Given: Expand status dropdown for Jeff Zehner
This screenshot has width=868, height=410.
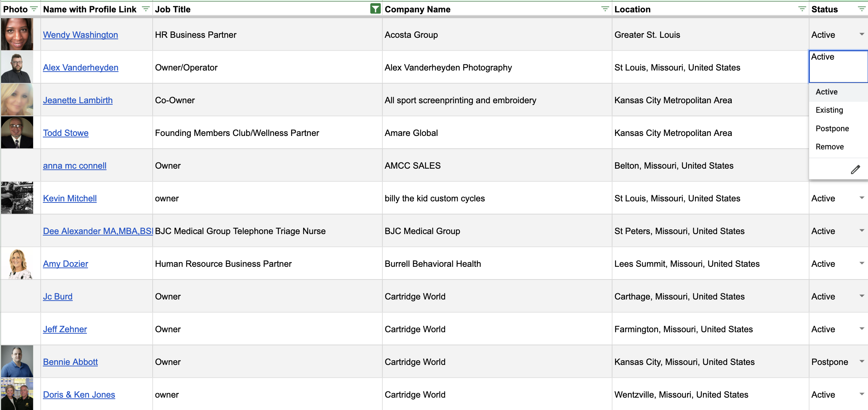Looking at the screenshot, I should coord(861,329).
